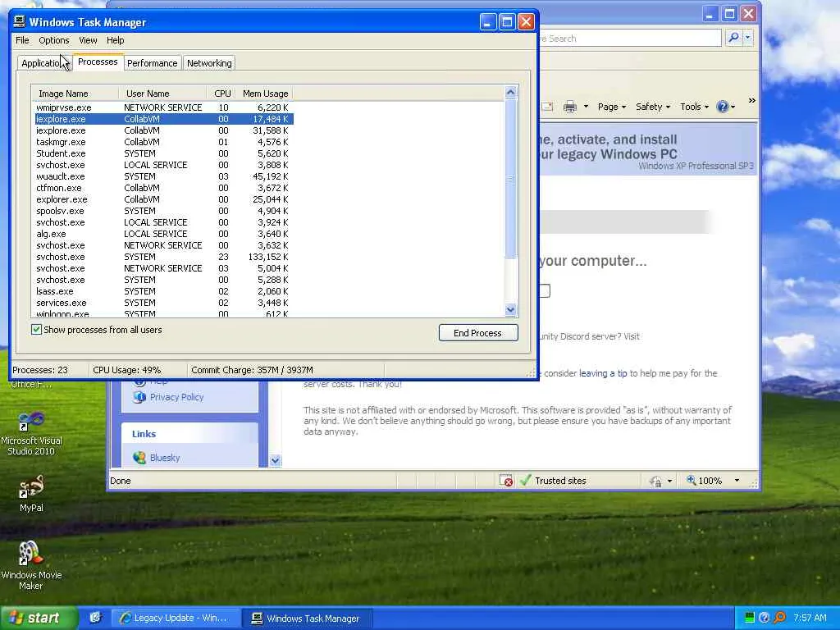Select the spoolsv.exe process row

162,211
